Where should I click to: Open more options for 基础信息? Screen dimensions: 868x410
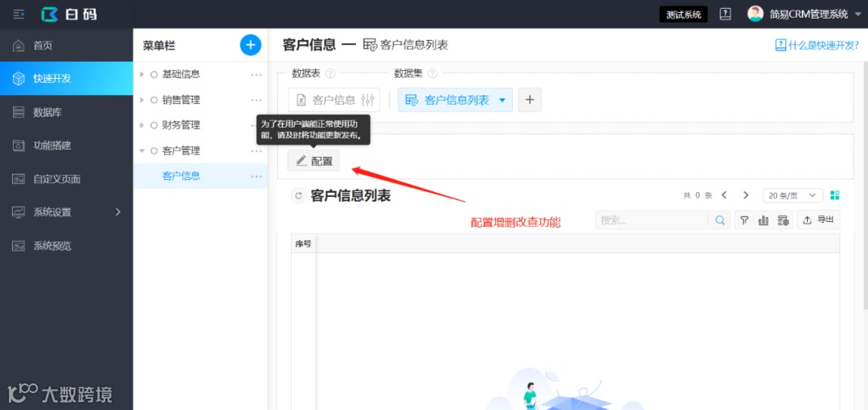[256, 74]
